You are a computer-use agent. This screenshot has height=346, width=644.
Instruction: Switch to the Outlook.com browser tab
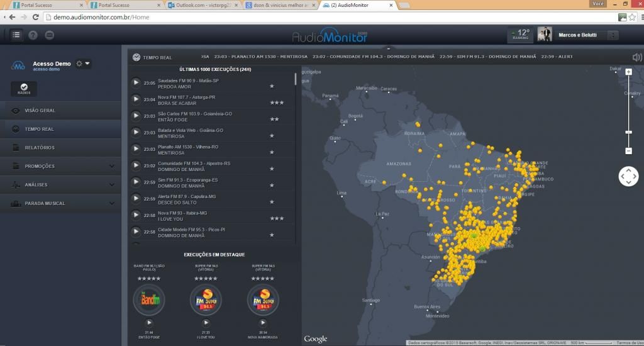201,4
